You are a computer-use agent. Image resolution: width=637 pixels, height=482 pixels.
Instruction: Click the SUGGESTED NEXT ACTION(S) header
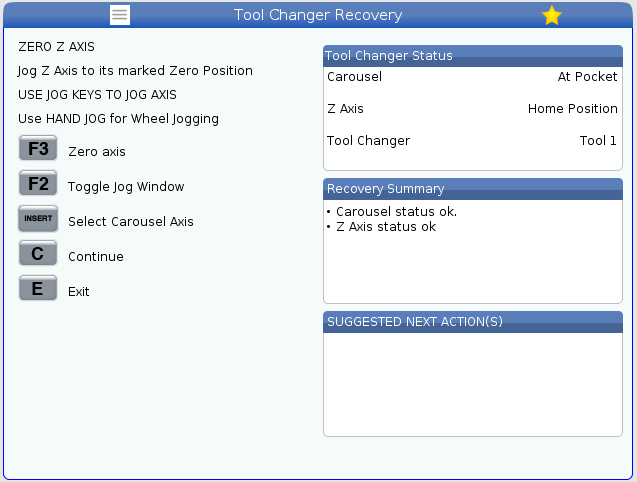[473, 322]
